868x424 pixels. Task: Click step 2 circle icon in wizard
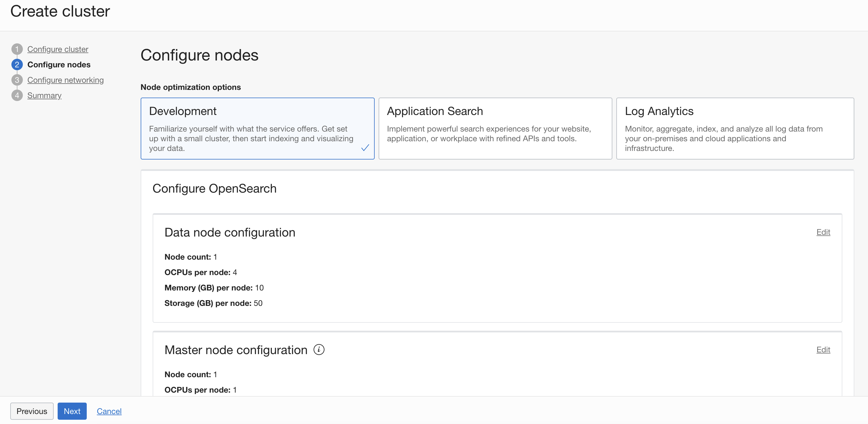17,65
